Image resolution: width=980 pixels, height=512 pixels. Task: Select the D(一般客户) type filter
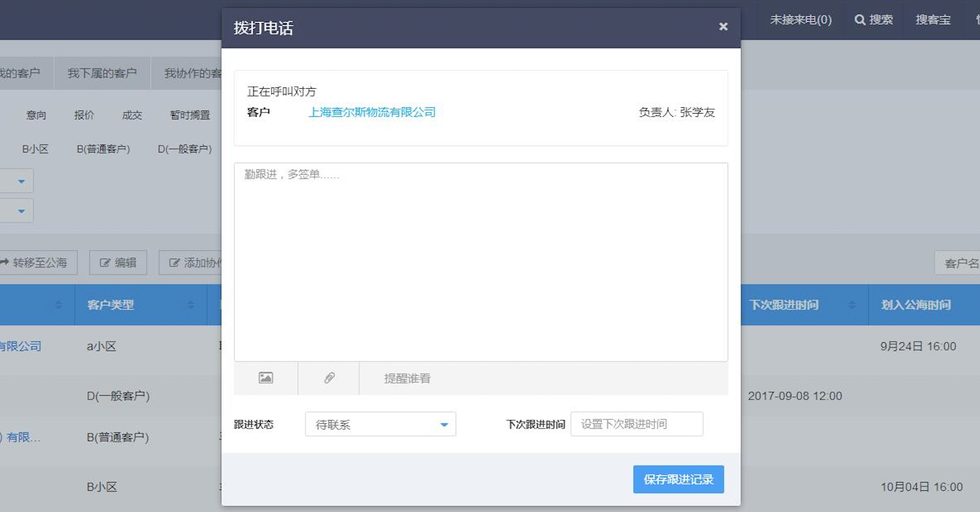pos(184,149)
